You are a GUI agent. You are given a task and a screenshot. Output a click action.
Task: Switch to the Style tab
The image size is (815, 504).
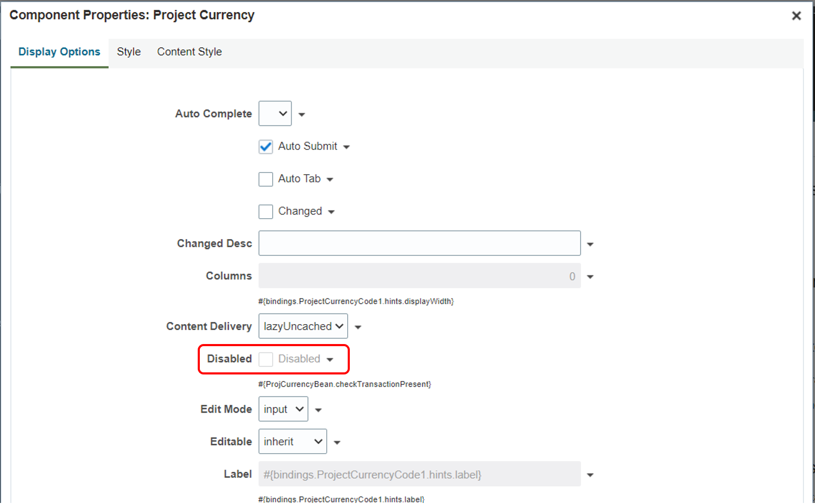coord(129,52)
